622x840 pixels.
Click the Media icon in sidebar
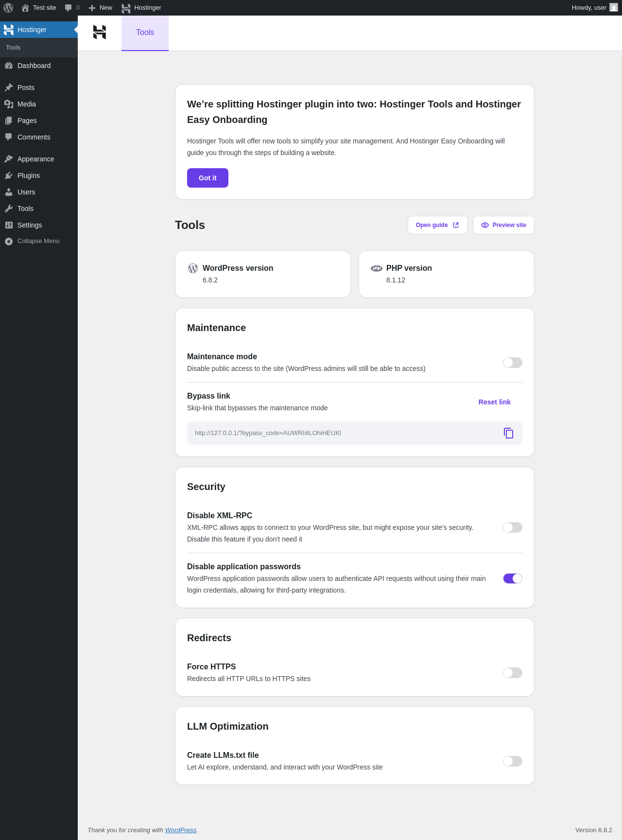pyautogui.click(x=9, y=104)
